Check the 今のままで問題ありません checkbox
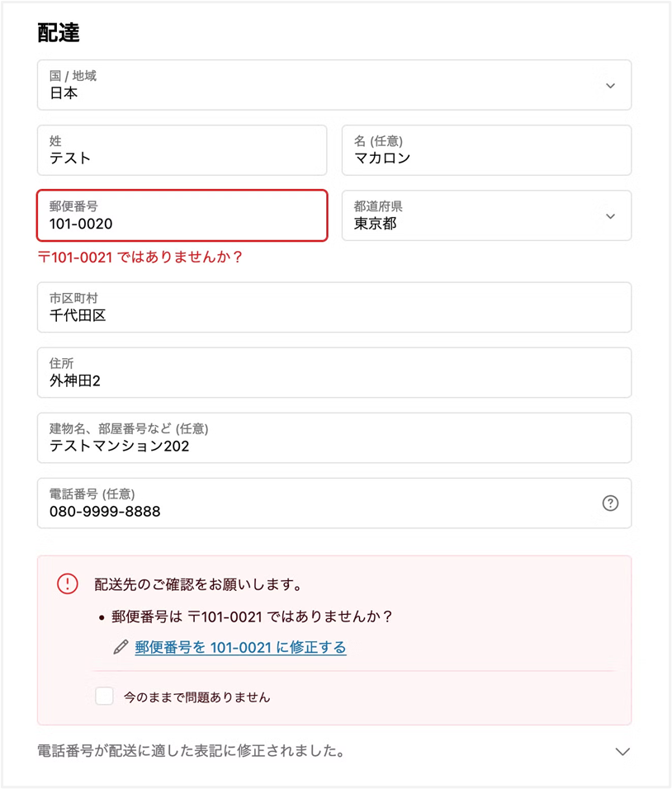 [x=104, y=697]
